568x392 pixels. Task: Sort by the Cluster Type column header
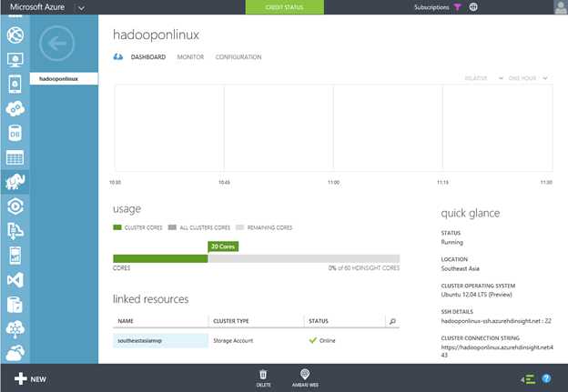tap(231, 321)
